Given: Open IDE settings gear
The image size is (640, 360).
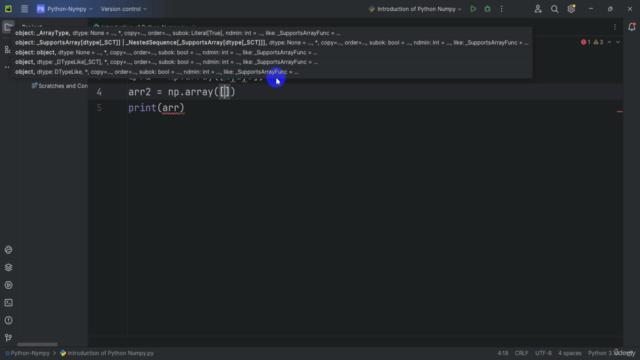Looking at the screenshot, I should coord(571,9).
